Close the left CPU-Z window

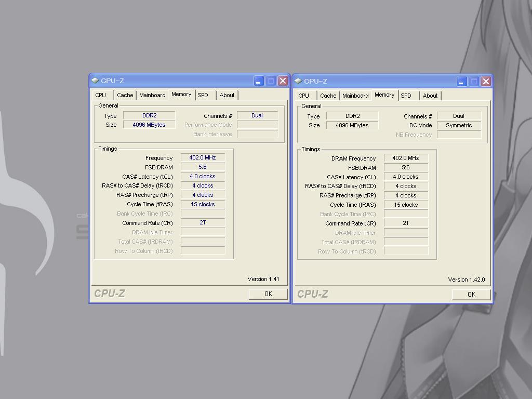coord(283,81)
